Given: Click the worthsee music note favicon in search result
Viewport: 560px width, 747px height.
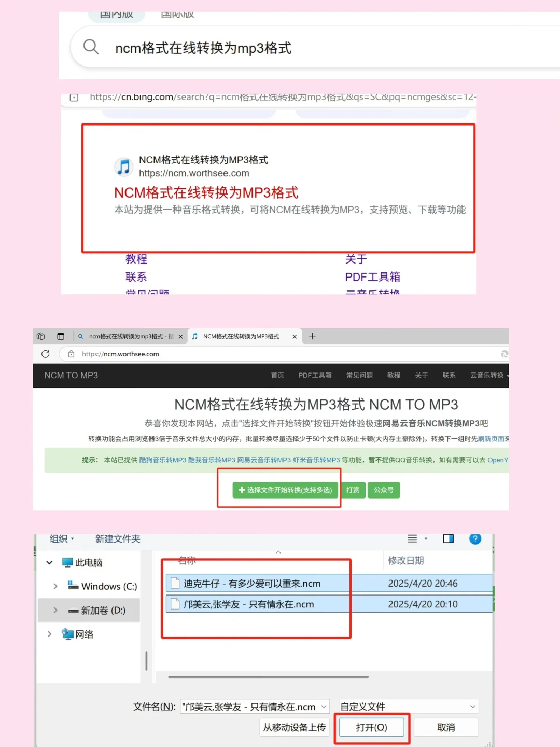Looking at the screenshot, I should tap(123, 167).
